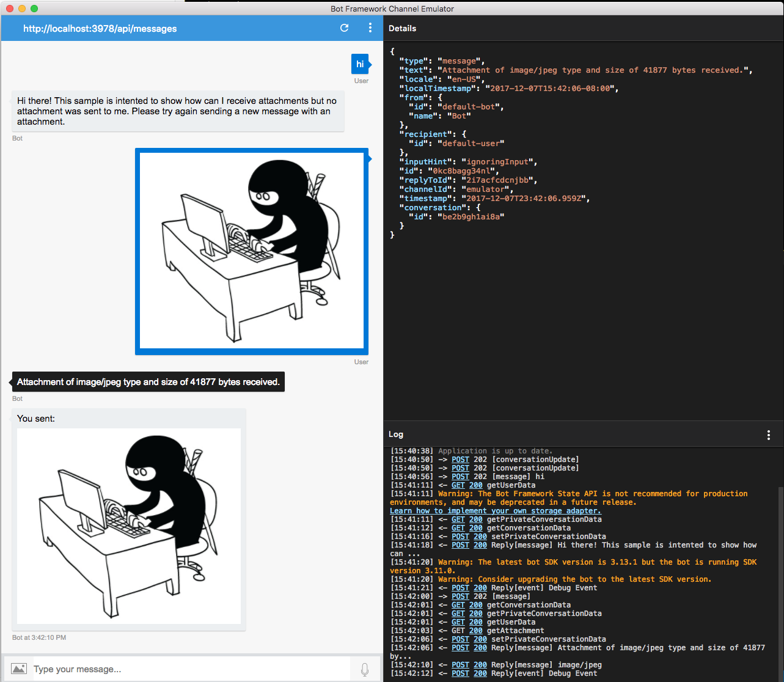Click the GET 200 getConversationData link
The width and height of the screenshot is (784, 682).
pos(458,527)
